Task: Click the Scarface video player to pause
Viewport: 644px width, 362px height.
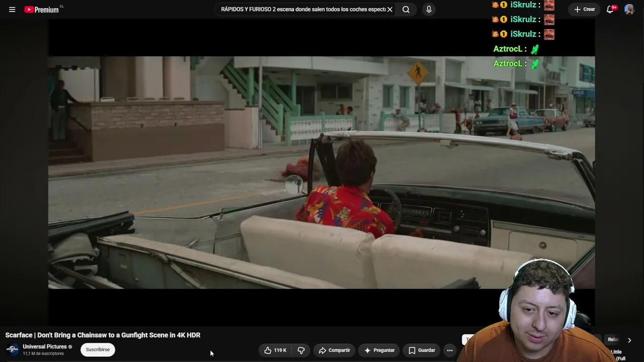Action: (x=321, y=172)
